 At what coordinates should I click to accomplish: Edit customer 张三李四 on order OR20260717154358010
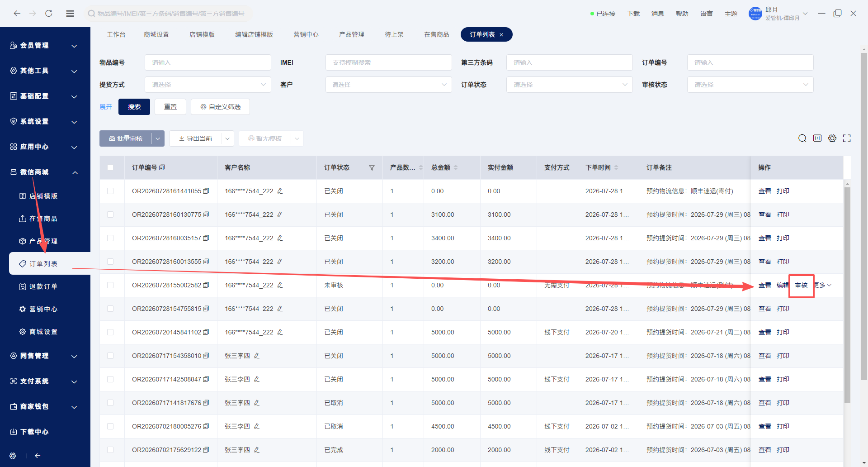tap(257, 356)
